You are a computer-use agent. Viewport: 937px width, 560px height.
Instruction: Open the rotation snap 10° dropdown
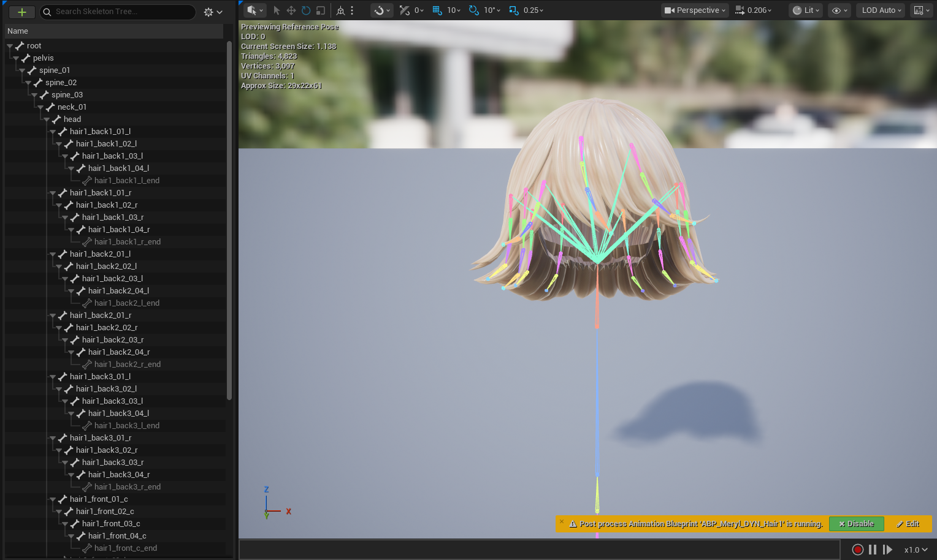click(492, 10)
